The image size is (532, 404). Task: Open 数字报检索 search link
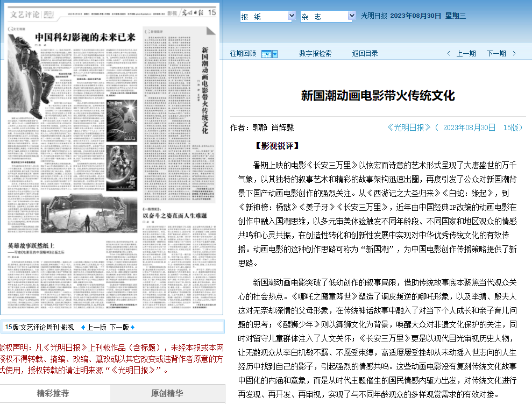point(315,53)
